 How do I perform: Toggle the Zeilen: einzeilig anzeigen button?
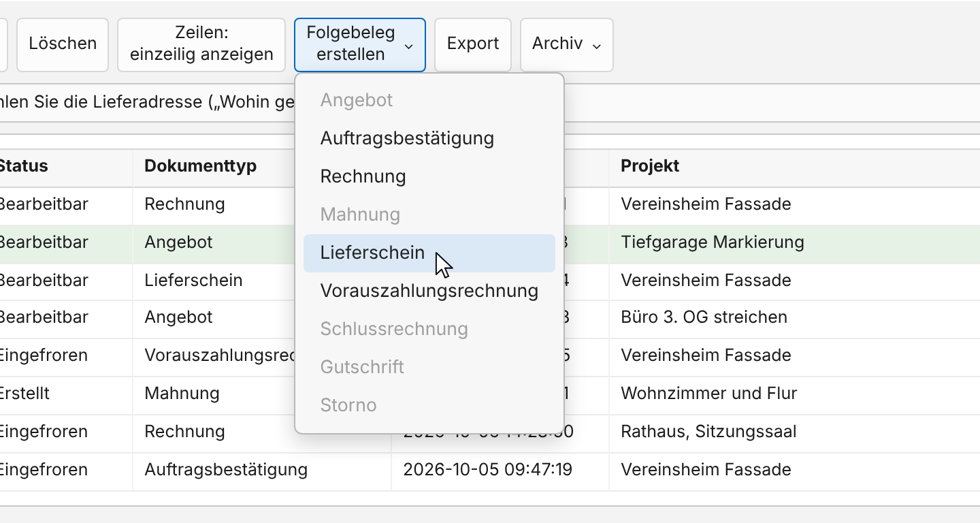(201, 44)
